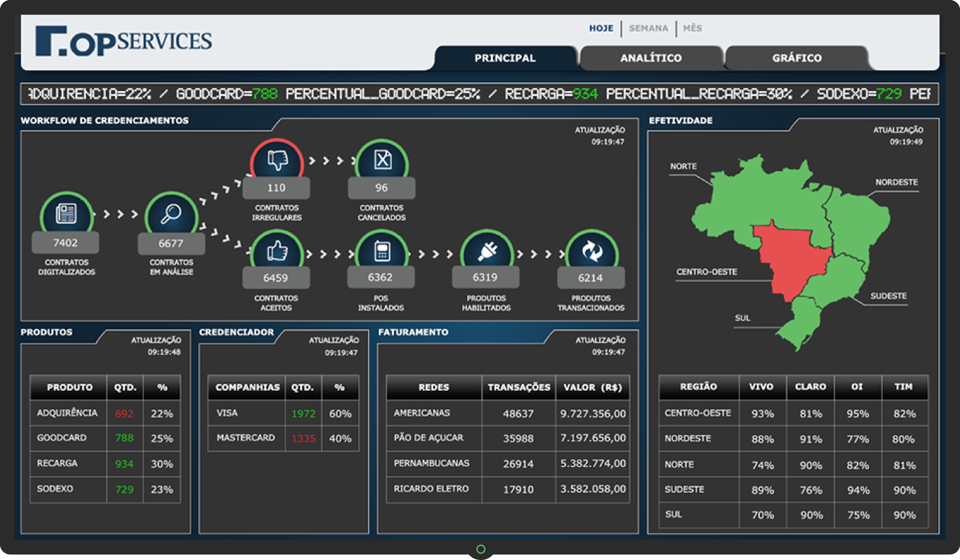Click the Contratos Digitalizados newspaper icon

pos(66,213)
